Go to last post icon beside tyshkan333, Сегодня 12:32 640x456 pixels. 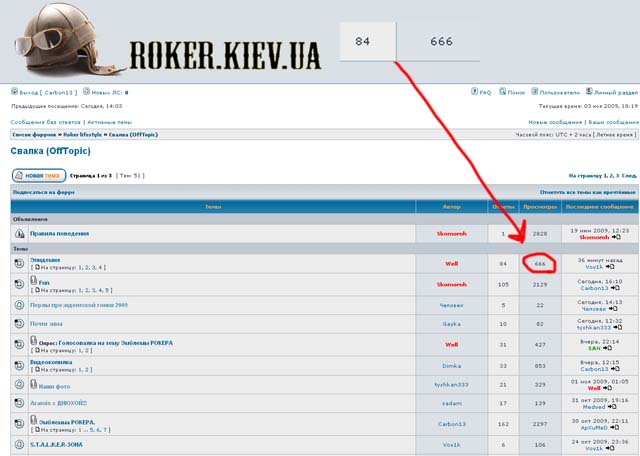[x=618, y=327]
